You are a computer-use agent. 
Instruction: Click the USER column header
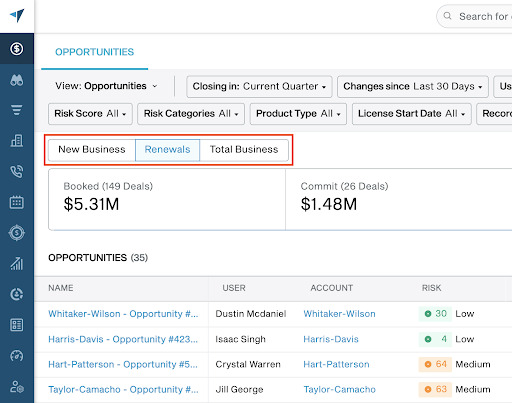[x=234, y=288]
